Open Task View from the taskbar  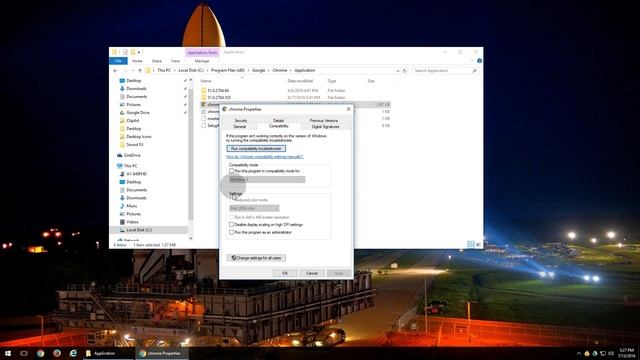[x=24, y=353]
